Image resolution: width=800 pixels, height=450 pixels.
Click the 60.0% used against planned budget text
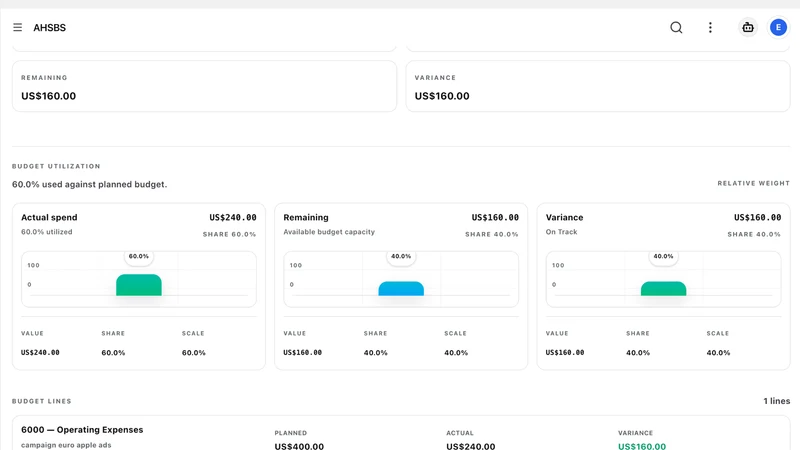(89, 184)
